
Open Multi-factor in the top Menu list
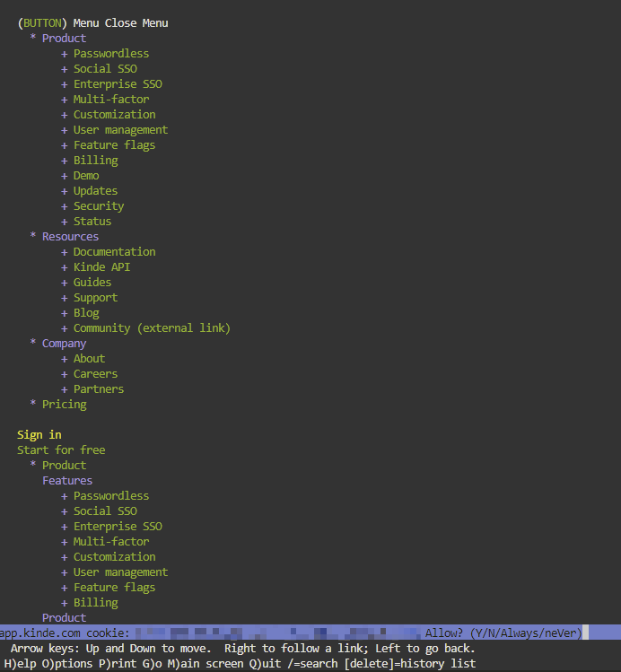(x=111, y=100)
